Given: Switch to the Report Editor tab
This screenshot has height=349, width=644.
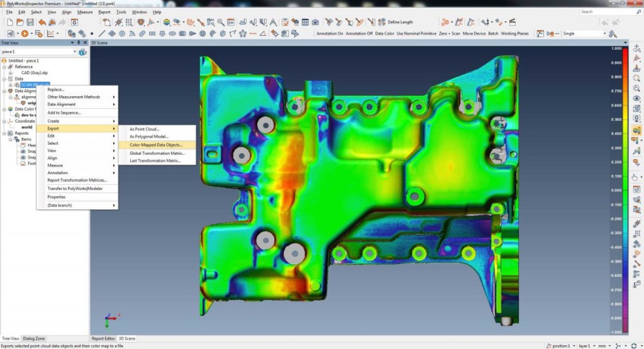Looking at the screenshot, I should coord(103,339).
